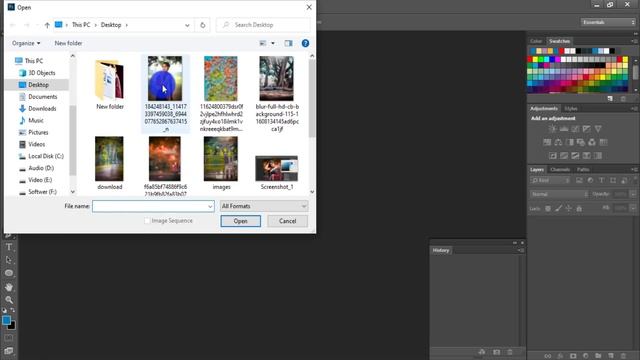Image resolution: width=640 pixels, height=360 pixels.
Task: Click the blue foreground color swatch
Action: 6,320
